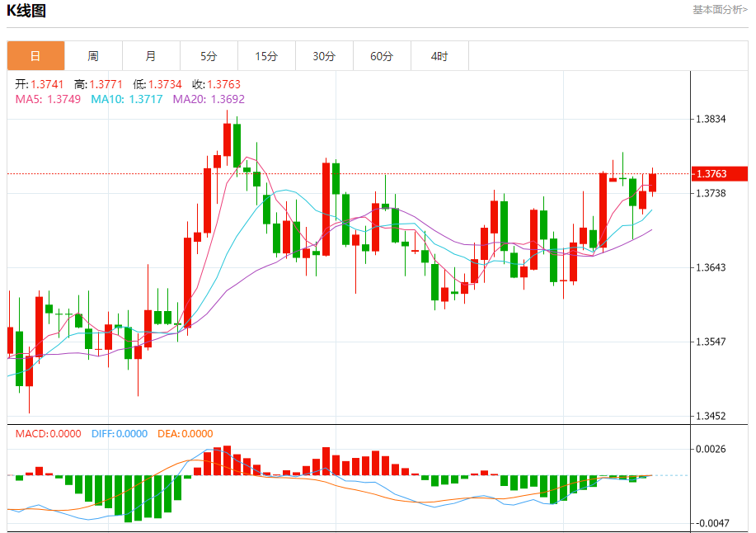Switch to the 周 weekly tab
Viewport: 756px width, 533px height.
[x=93, y=56]
